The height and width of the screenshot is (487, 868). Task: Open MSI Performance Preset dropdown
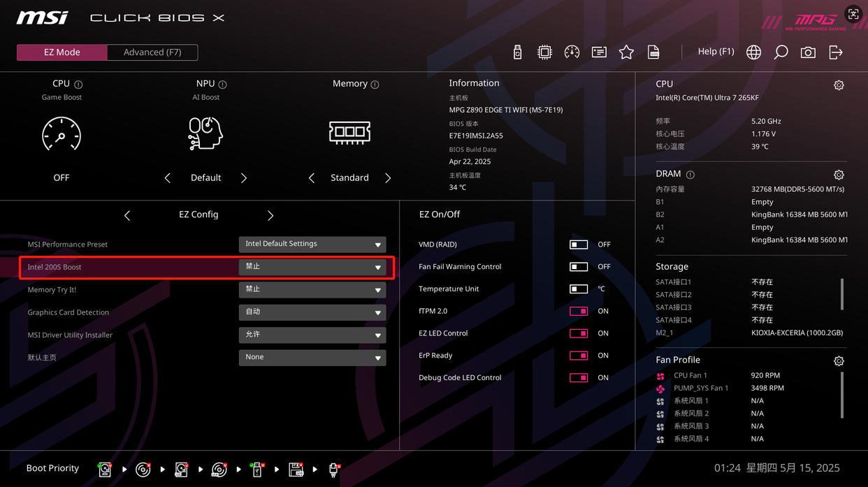[312, 245]
